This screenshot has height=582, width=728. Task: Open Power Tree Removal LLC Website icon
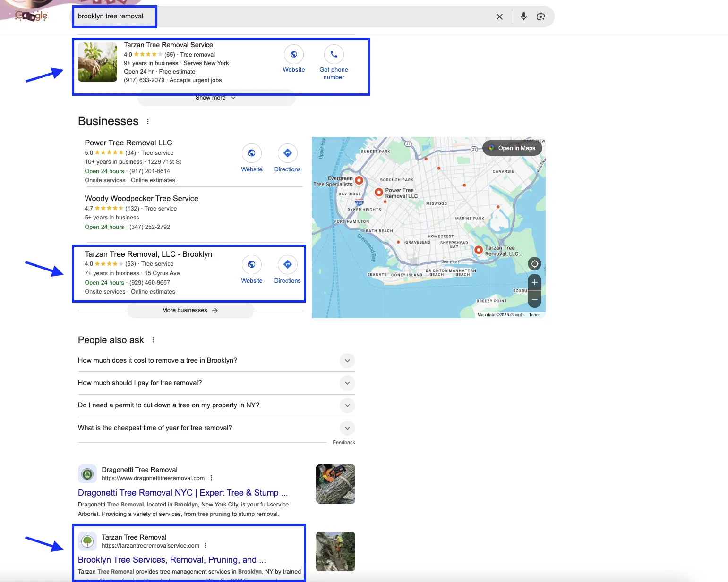click(252, 153)
